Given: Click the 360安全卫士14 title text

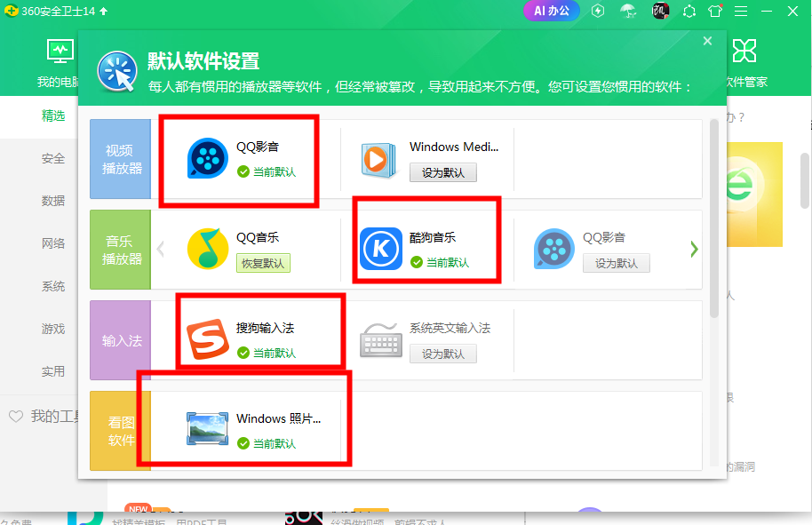Looking at the screenshot, I should coord(59,11).
